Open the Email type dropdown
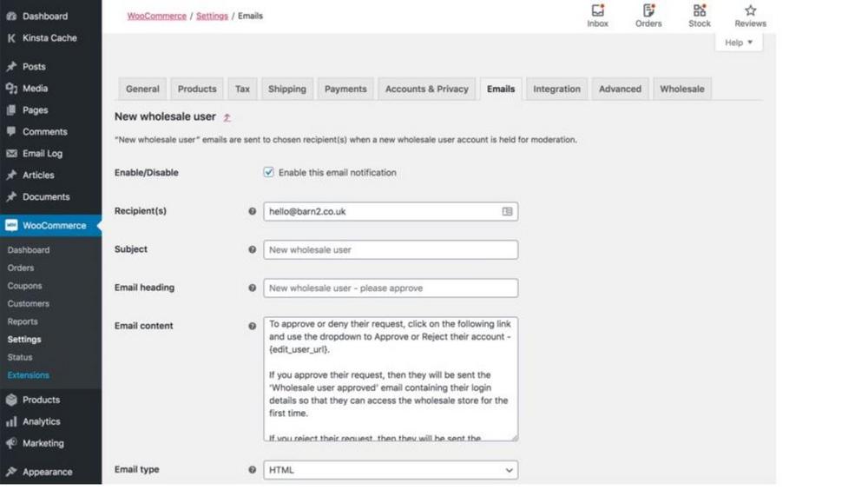868x490 pixels. pyautogui.click(x=391, y=470)
